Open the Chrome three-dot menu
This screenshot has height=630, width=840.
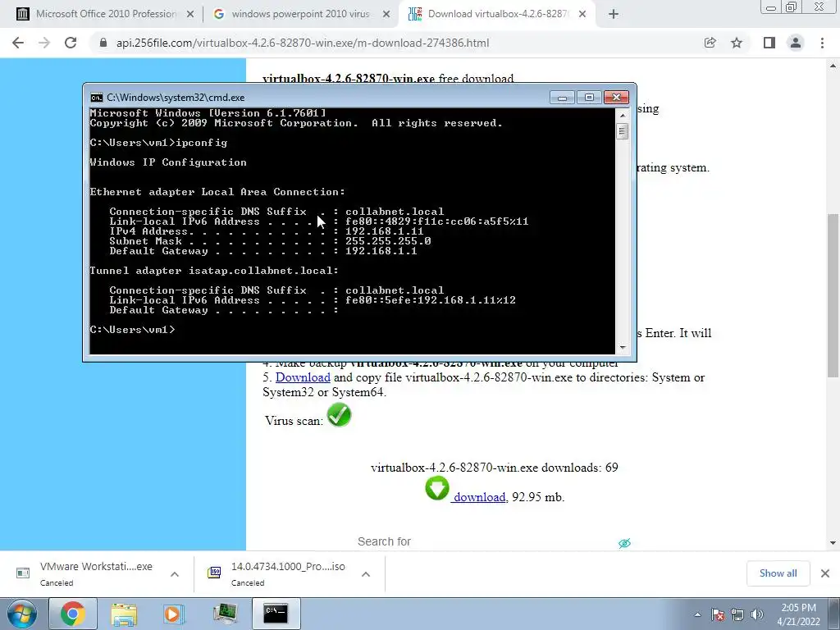tap(822, 43)
